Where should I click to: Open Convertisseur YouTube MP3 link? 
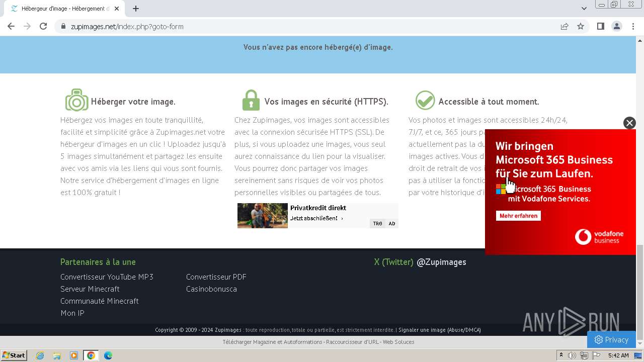(x=107, y=277)
